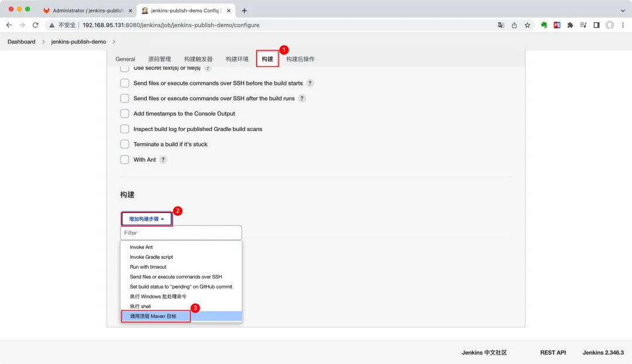Click the browser address bar URL

[x=171, y=25]
